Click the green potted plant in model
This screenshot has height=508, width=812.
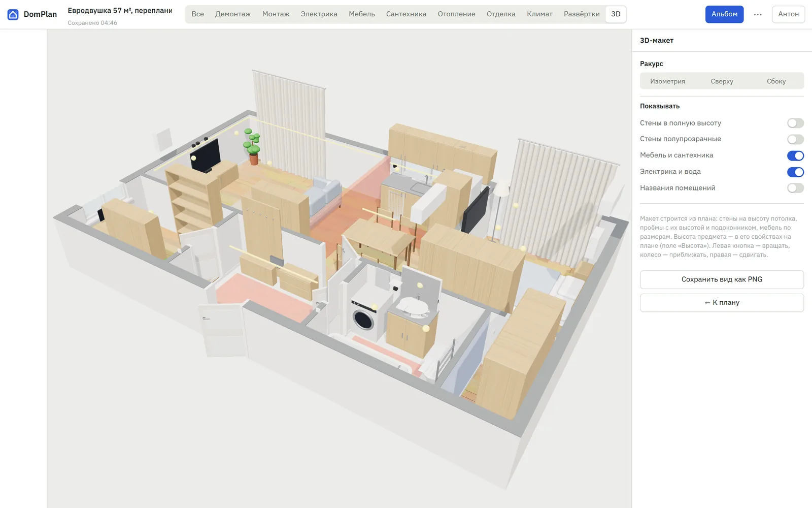252,146
